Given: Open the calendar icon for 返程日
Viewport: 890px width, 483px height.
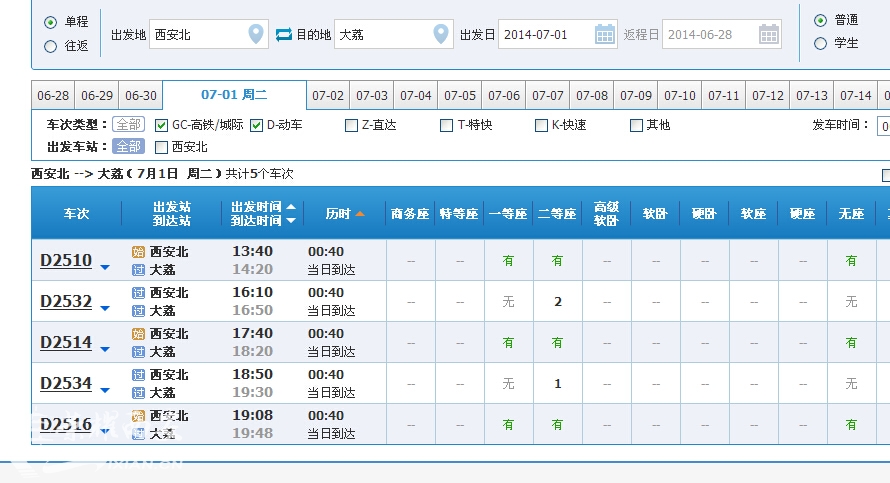Looking at the screenshot, I should click(x=769, y=35).
